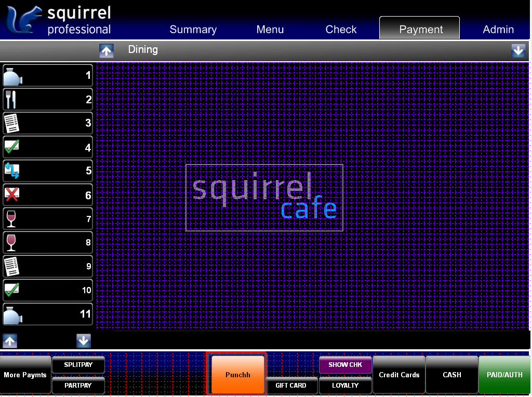Page the table list up
Viewport: 532px width, 397px height.
pos(10,341)
